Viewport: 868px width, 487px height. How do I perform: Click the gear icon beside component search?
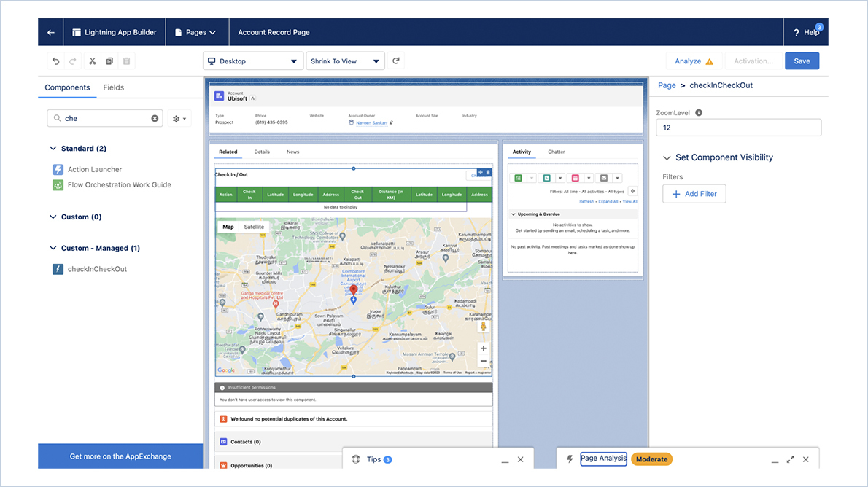pos(175,117)
